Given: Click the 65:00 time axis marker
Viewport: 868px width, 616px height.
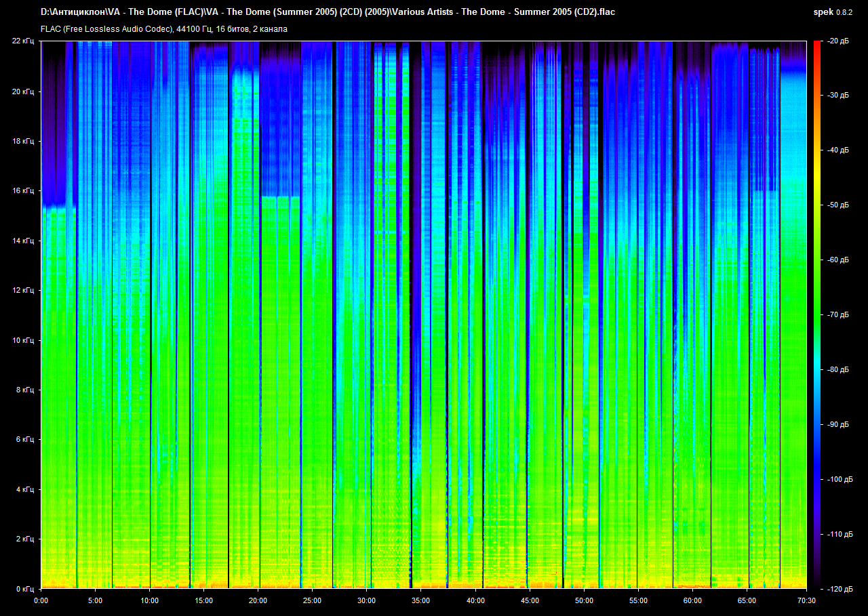Looking at the screenshot, I should [x=747, y=600].
